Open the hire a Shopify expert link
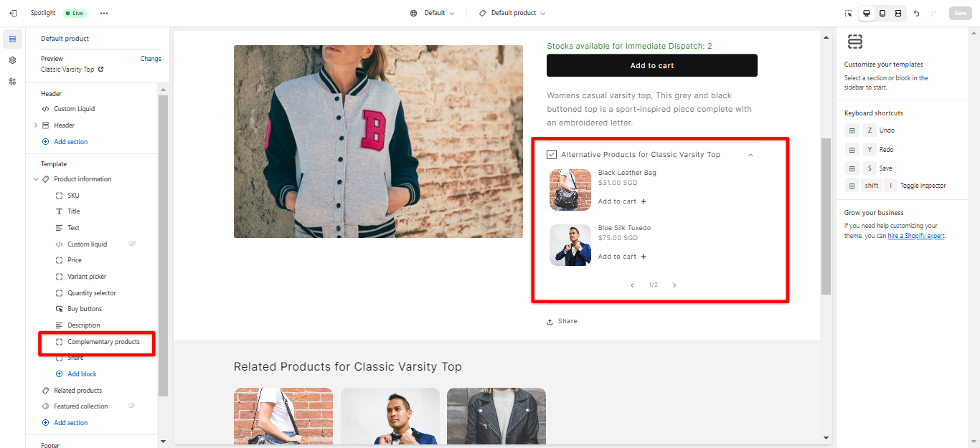 pyautogui.click(x=916, y=236)
